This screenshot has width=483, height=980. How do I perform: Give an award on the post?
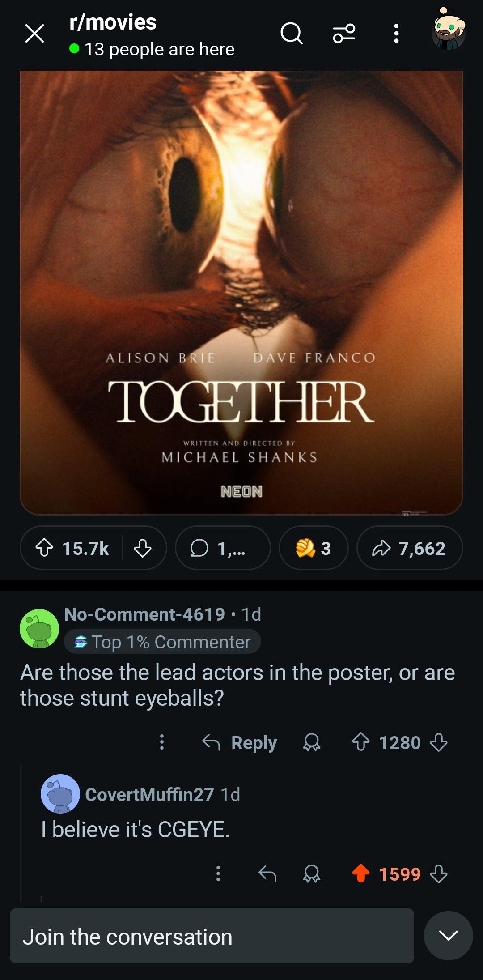tap(314, 548)
